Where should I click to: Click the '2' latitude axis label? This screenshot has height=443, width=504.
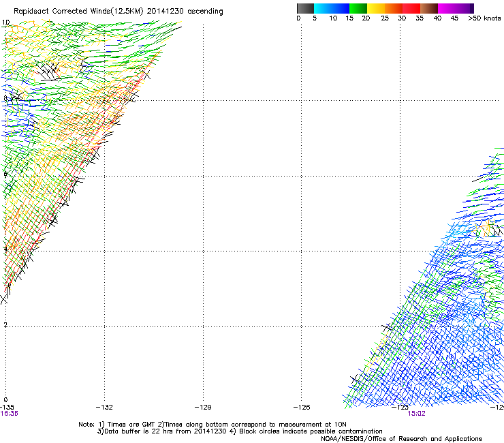click(5, 325)
